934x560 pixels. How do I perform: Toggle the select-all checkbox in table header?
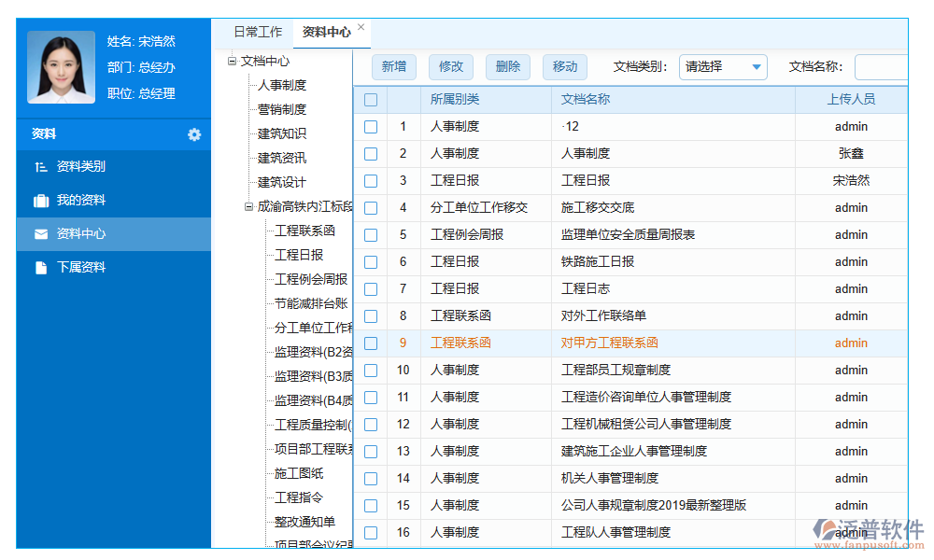(371, 100)
